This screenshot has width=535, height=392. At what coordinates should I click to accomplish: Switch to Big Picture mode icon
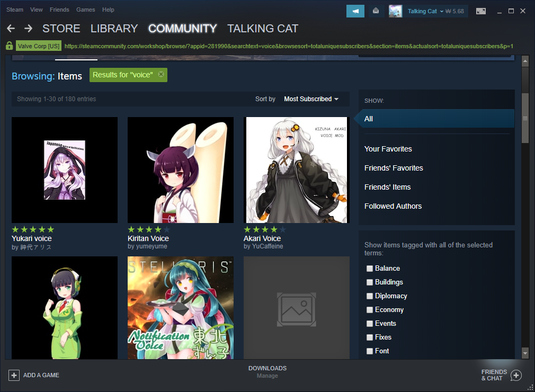[481, 11]
